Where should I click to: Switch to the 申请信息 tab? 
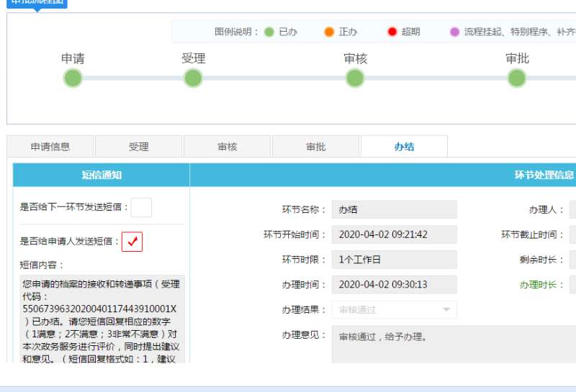[50, 147]
